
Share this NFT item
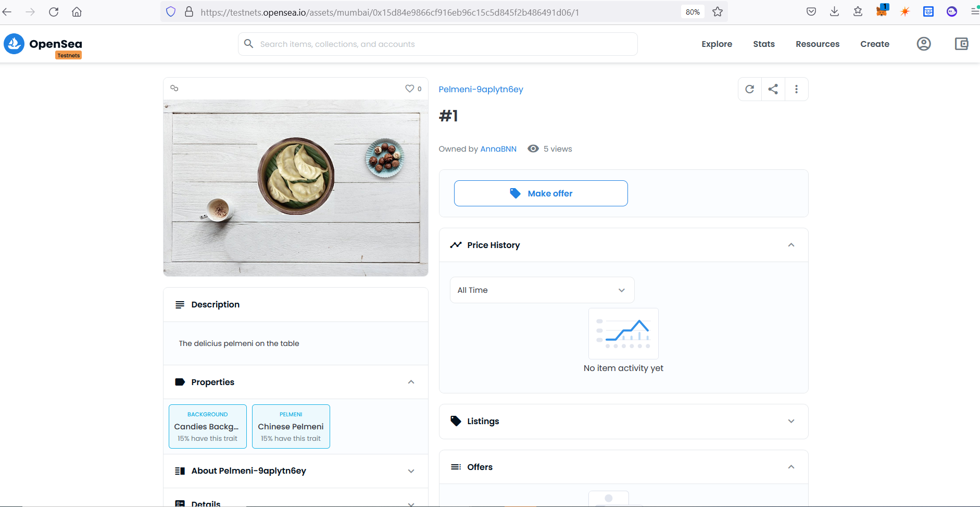773,89
